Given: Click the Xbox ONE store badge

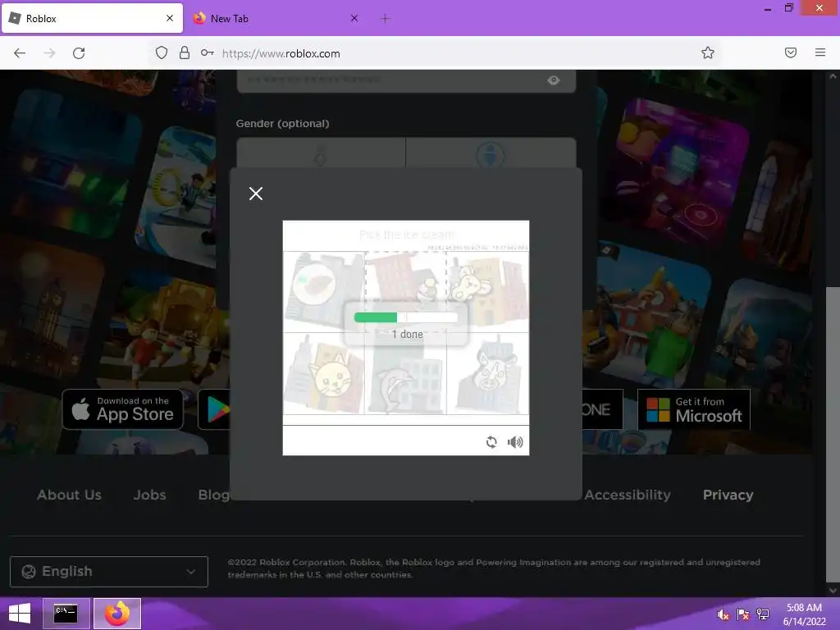Looking at the screenshot, I should [x=603, y=409].
